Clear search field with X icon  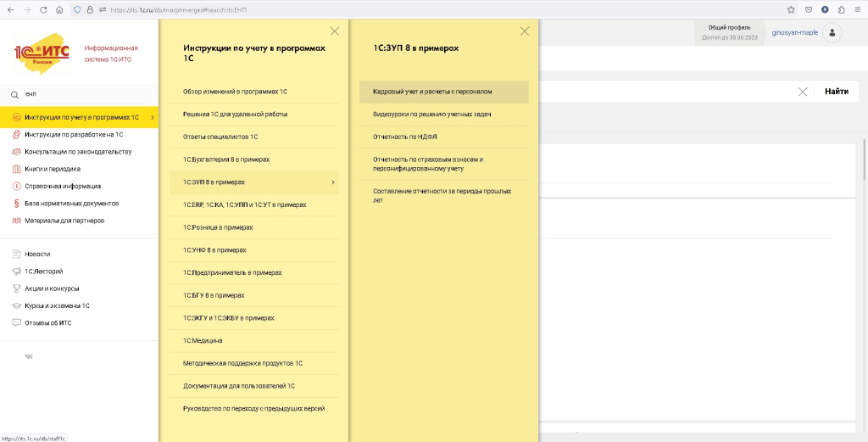[802, 92]
